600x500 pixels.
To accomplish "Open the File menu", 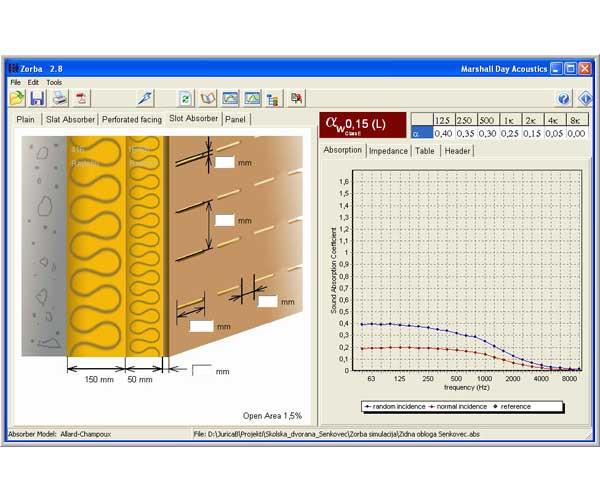I will click(x=16, y=82).
